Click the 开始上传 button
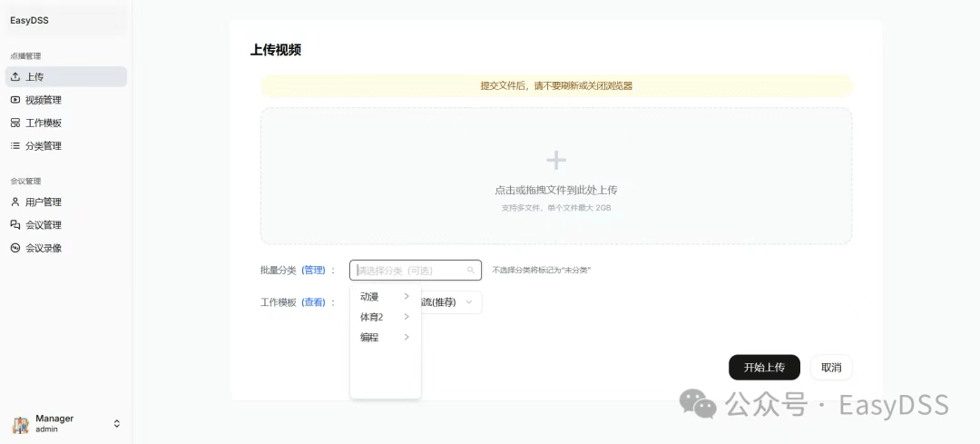The width and height of the screenshot is (980, 444). click(x=764, y=368)
